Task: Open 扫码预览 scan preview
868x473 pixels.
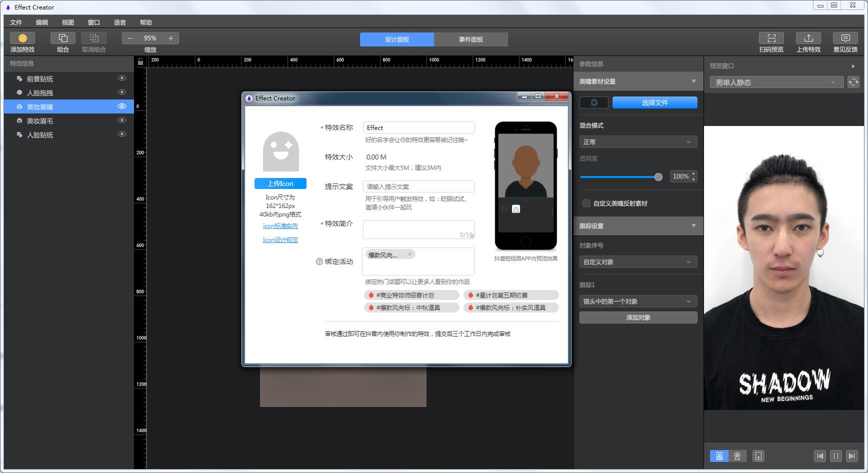Action: (x=771, y=37)
